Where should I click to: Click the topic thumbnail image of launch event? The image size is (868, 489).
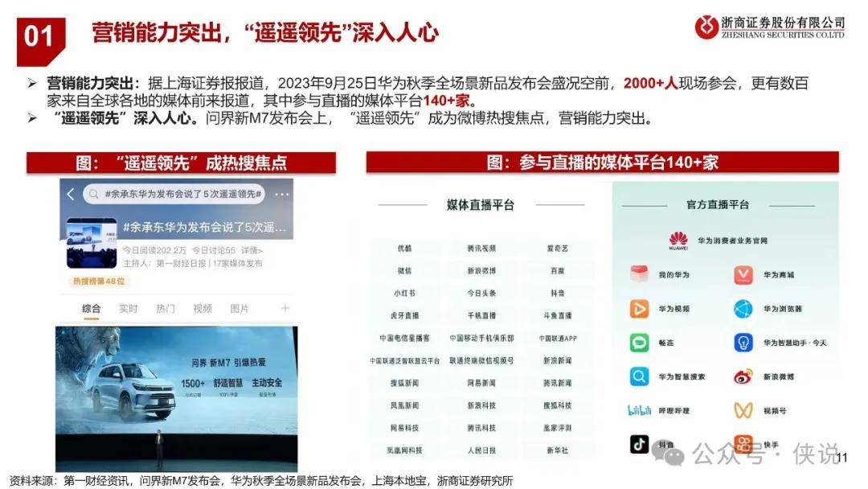point(92,243)
